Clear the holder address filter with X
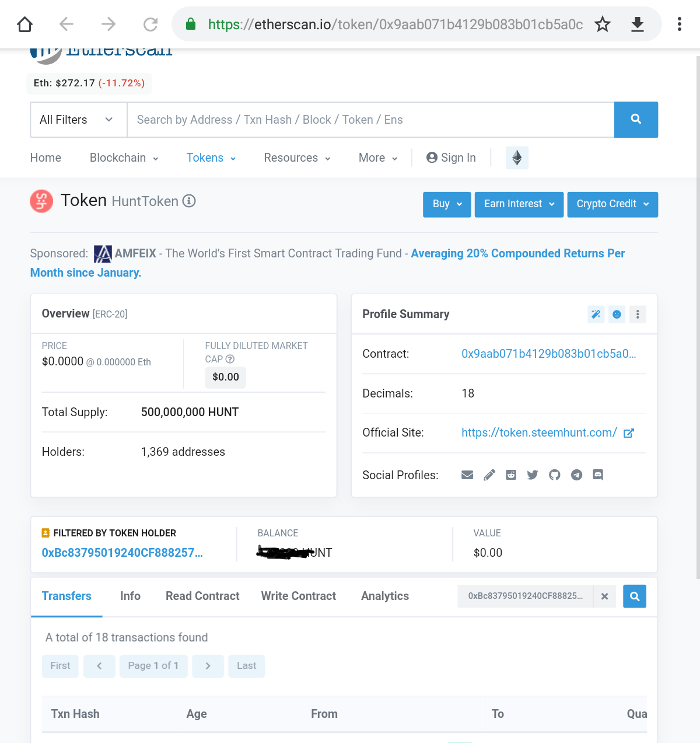The height and width of the screenshot is (743, 700). (604, 597)
